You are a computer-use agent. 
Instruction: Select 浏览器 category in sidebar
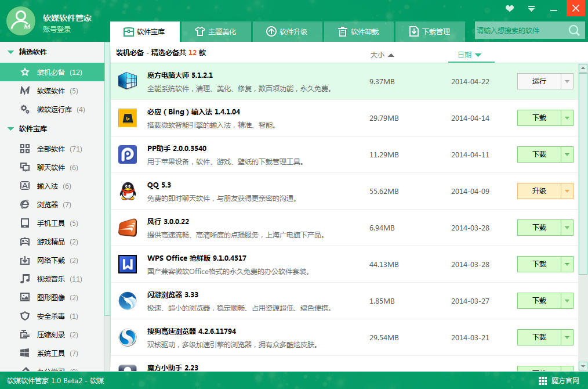[47, 204]
